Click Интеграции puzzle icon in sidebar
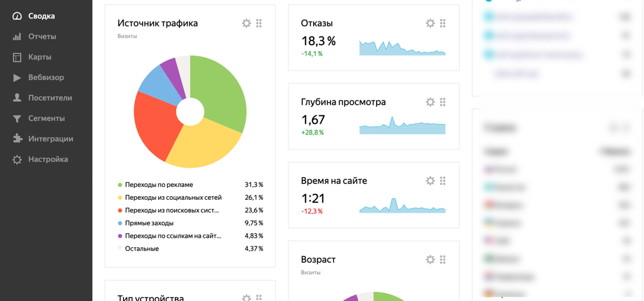This screenshot has height=301, width=644. 17,139
